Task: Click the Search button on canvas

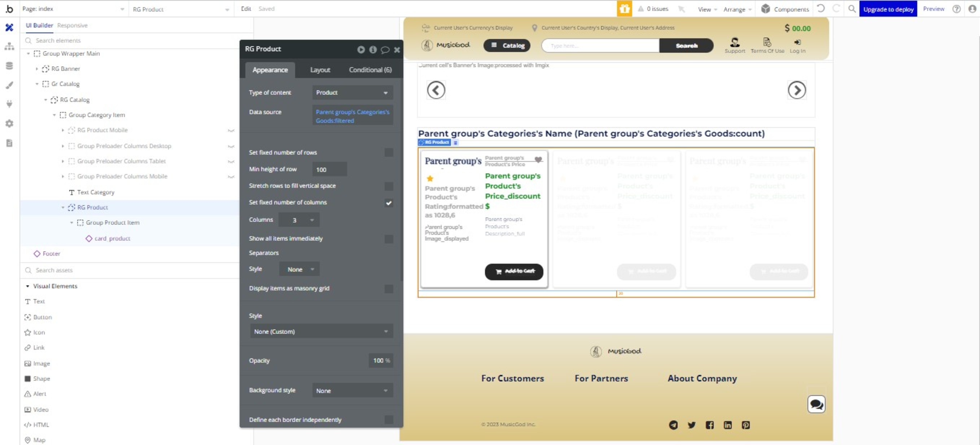Action: coord(686,46)
